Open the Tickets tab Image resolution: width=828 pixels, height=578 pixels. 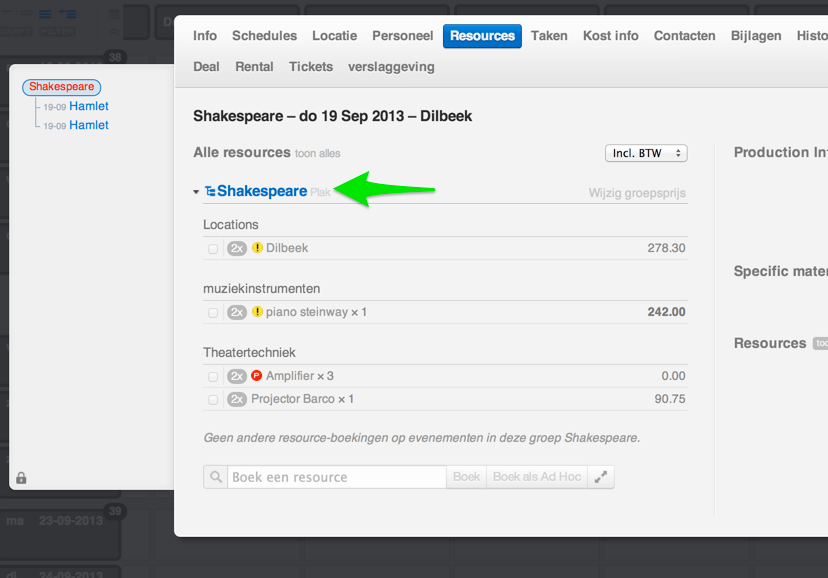(x=311, y=67)
